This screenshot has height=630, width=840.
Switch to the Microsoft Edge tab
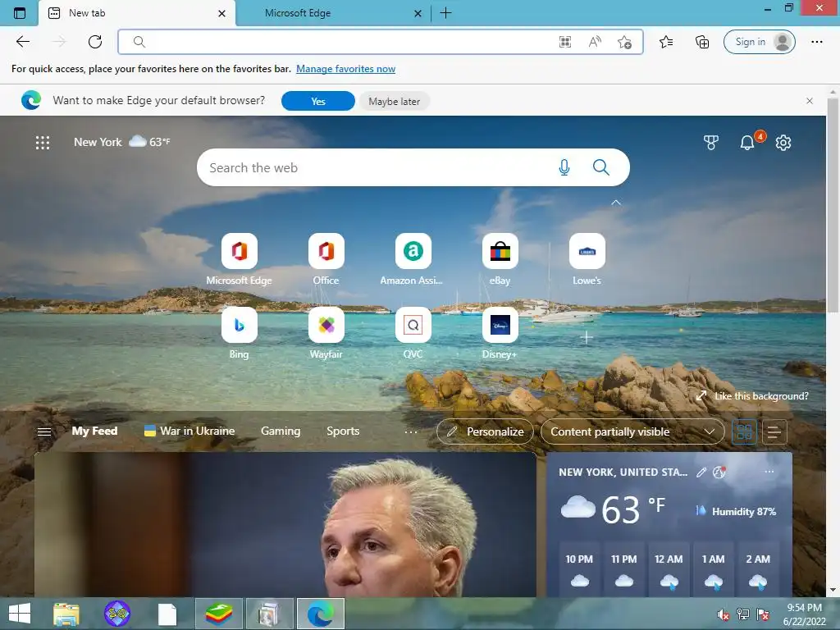click(x=333, y=13)
